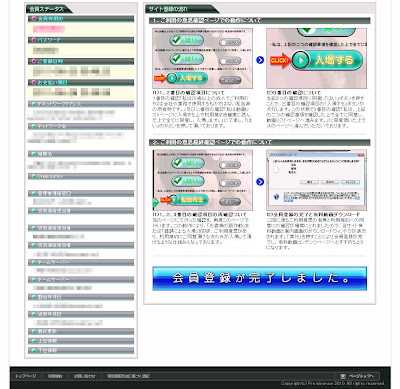Open the 特定商取引法に基づく表記 footer link
This screenshot has height=389, width=400.
pos(128,376)
